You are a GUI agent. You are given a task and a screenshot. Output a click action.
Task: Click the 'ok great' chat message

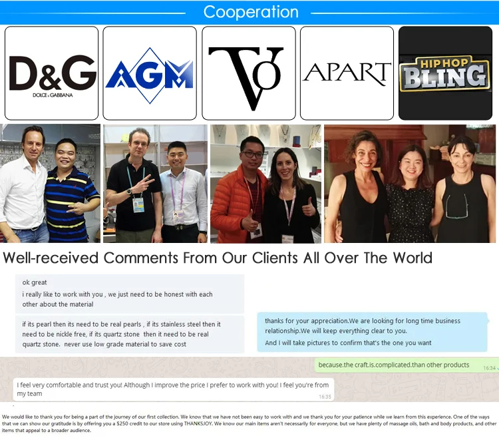point(35,282)
